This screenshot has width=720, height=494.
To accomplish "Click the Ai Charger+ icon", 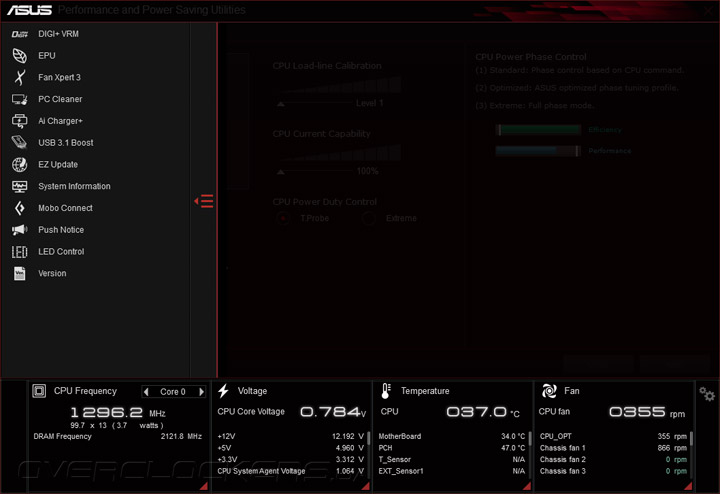I will tap(19, 121).
